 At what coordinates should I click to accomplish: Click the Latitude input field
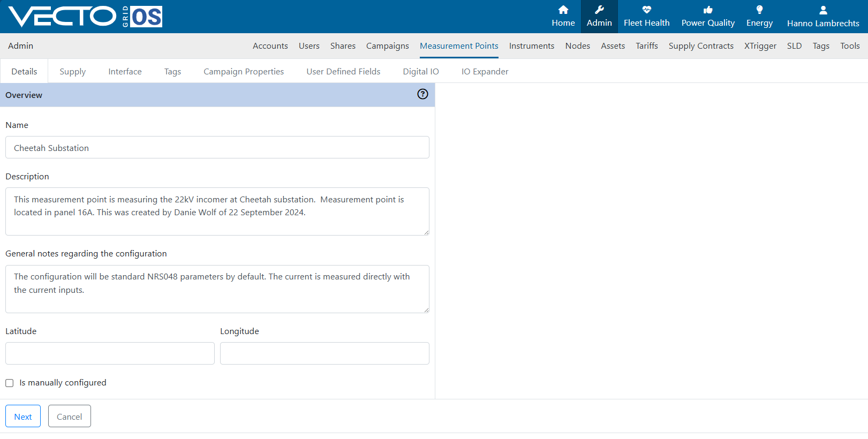(110, 353)
